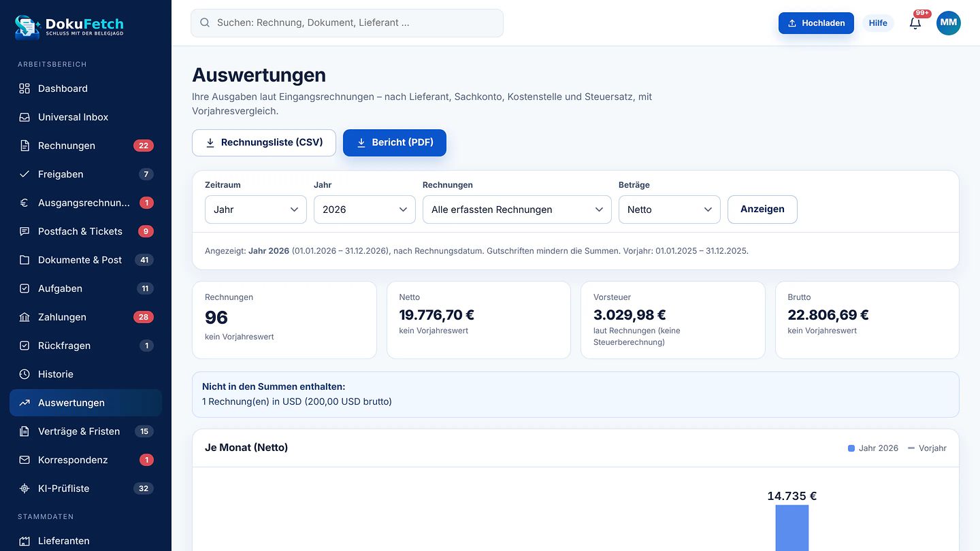Image resolution: width=980 pixels, height=551 pixels.
Task: Click the Postfach & Tickets chat icon
Action: coord(24,231)
